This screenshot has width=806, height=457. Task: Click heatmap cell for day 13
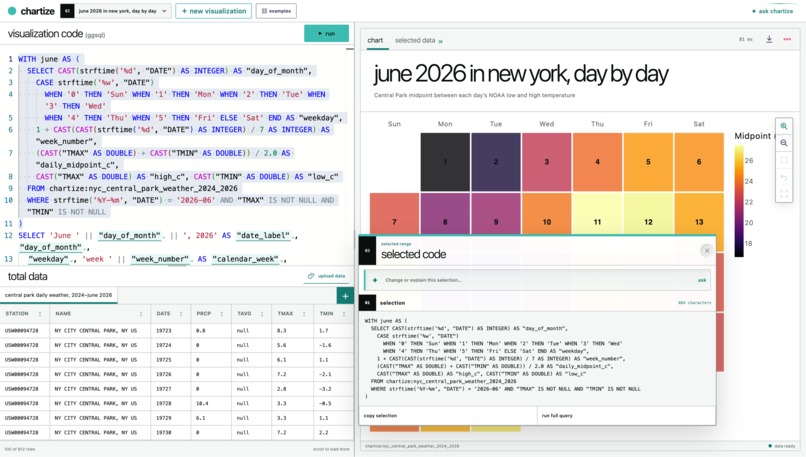pos(699,214)
